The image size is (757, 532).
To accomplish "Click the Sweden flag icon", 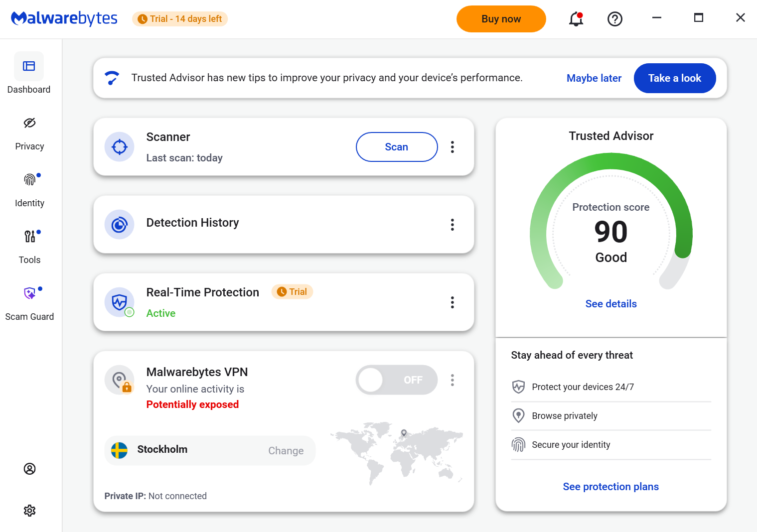I will pyautogui.click(x=119, y=450).
